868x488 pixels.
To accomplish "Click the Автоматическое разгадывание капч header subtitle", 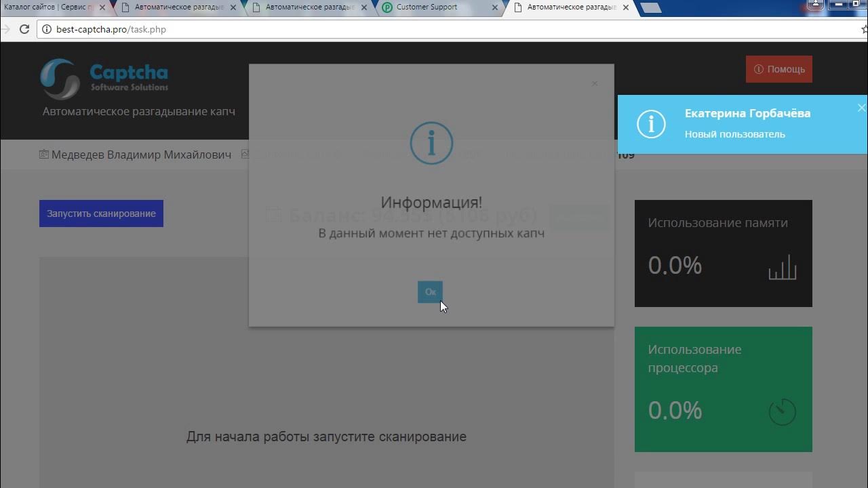I will [x=139, y=111].
